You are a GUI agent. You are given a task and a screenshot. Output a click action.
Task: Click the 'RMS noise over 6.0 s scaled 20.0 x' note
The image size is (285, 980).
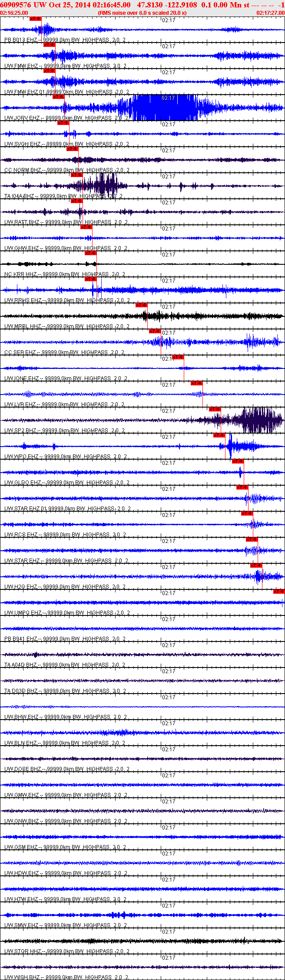pyautogui.click(x=142, y=13)
